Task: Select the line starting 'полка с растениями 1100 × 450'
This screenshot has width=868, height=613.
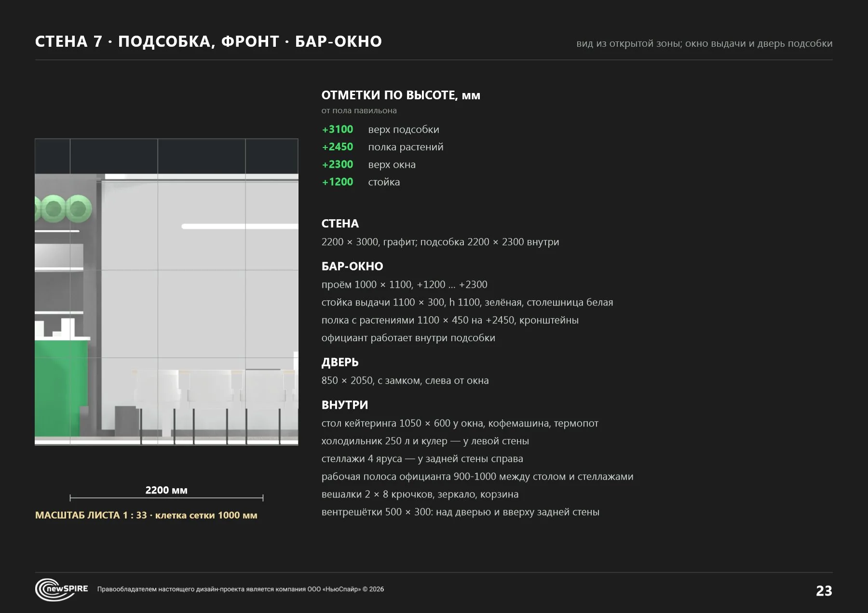Action: (450, 320)
